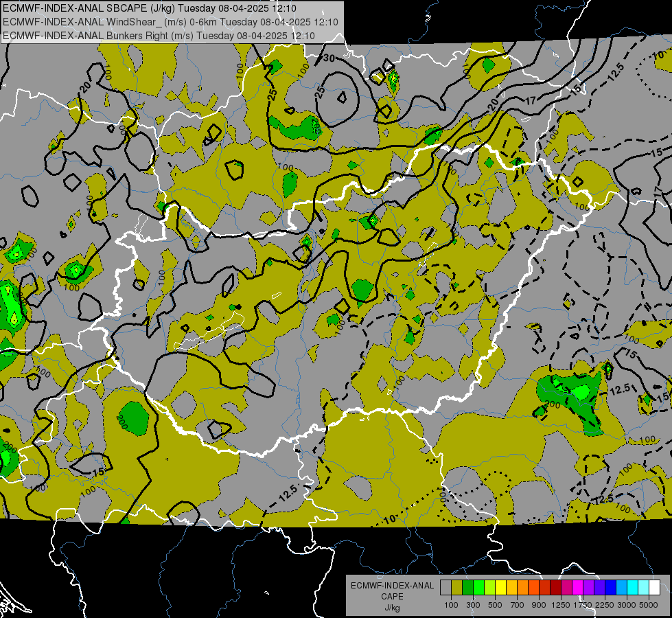Click the olive swatch in the CAPE legend
Image resolution: width=672 pixels, height=618 pixels.
[457, 587]
